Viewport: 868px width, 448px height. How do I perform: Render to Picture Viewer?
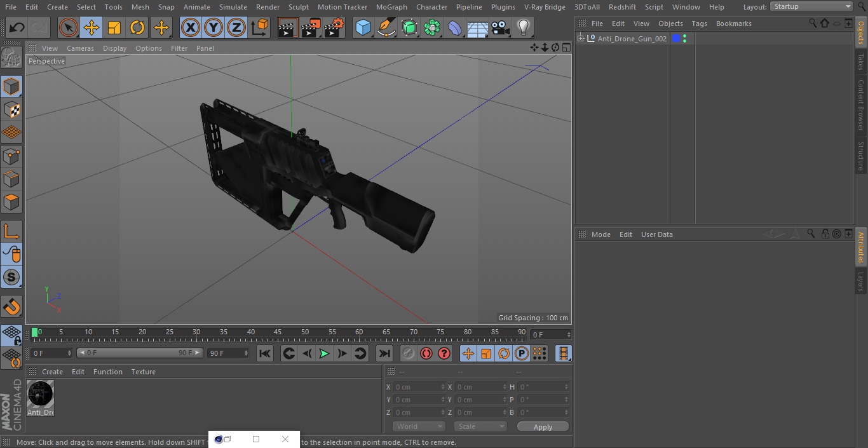click(x=311, y=27)
